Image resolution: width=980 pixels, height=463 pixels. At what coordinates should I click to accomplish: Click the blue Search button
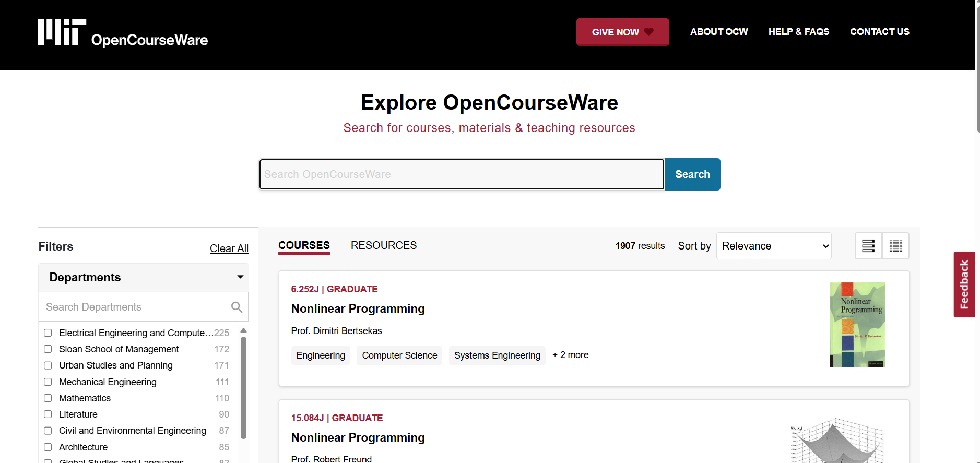coord(692,174)
